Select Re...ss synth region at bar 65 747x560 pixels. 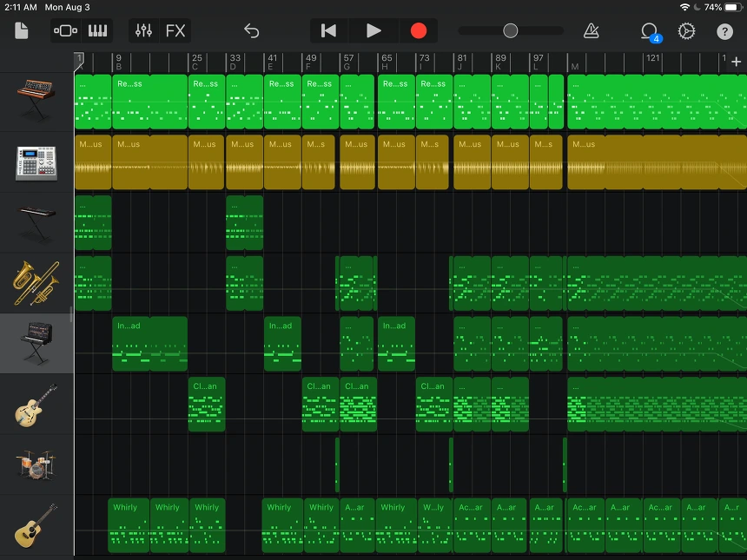click(x=396, y=102)
